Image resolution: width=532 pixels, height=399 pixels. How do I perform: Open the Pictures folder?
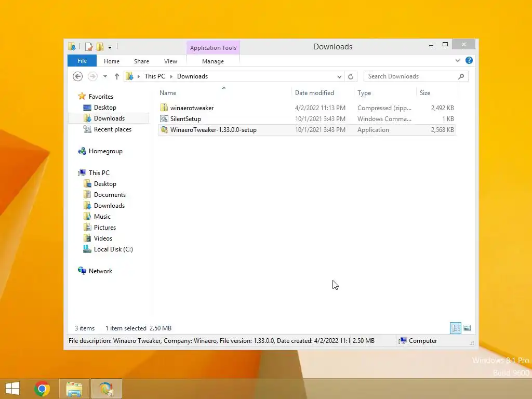point(105,228)
